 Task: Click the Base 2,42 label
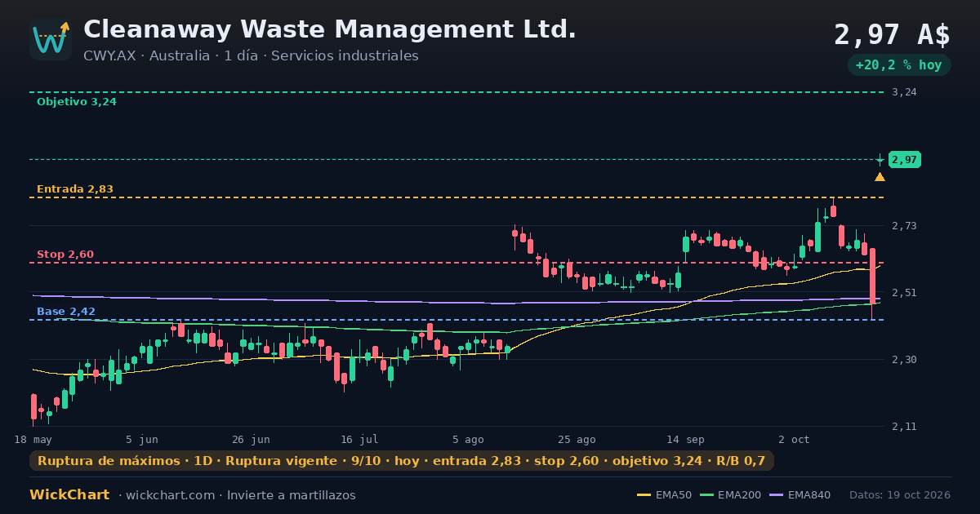click(x=66, y=312)
